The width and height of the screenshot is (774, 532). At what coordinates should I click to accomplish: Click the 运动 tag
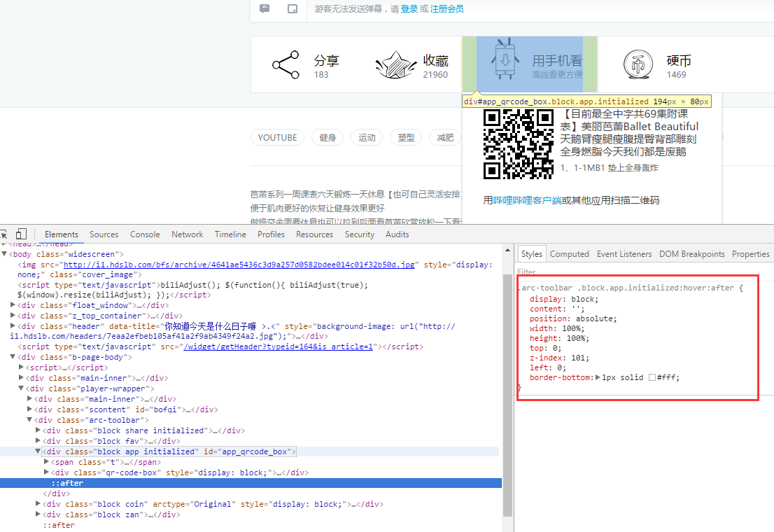click(367, 137)
